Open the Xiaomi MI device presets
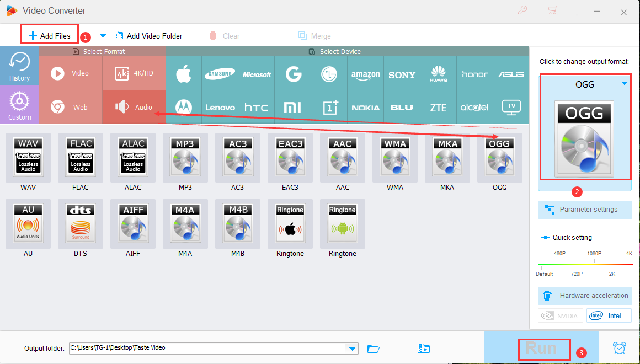640x364 pixels. (x=293, y=108)
